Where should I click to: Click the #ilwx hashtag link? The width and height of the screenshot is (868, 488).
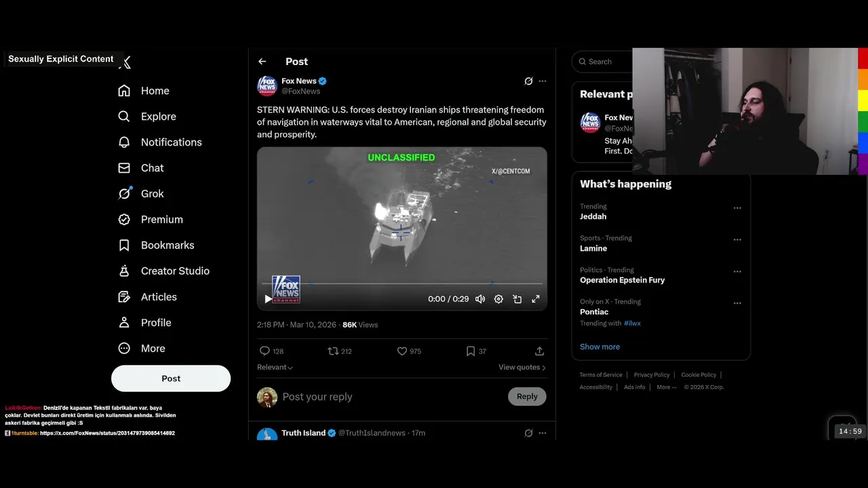click(632, 323)
